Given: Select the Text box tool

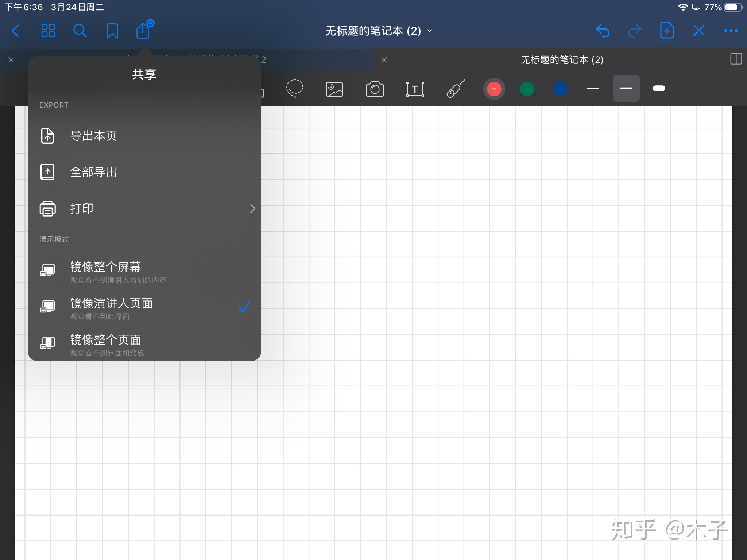Looking at the screenshot, I should point(415,89).
